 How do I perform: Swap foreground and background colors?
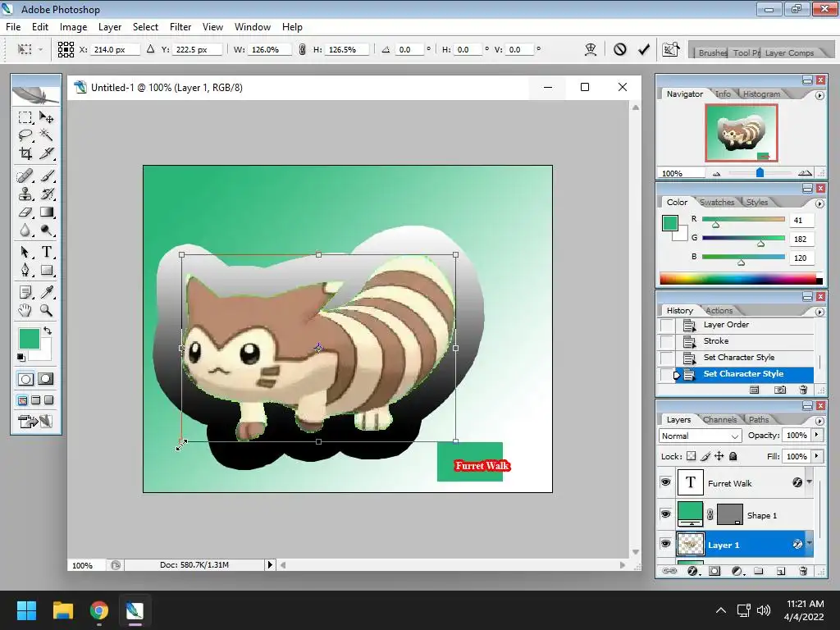click(47, 331)
